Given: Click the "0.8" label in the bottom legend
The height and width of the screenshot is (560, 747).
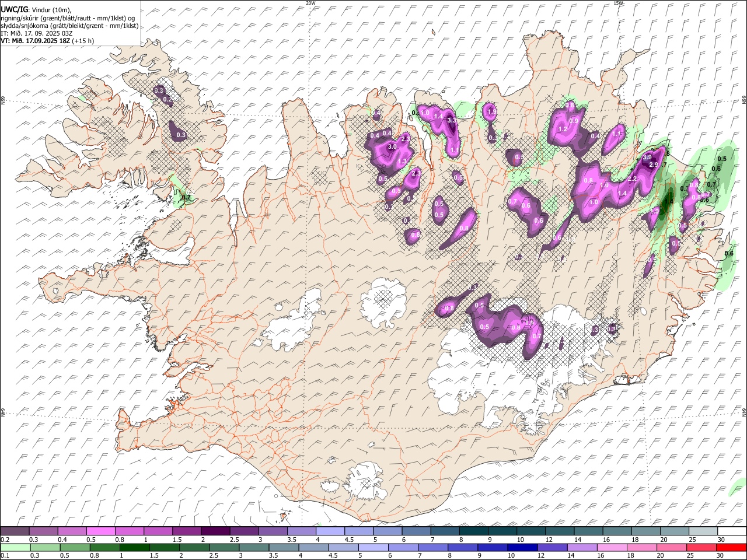Looking at the screenshot, I should (95, 556).
